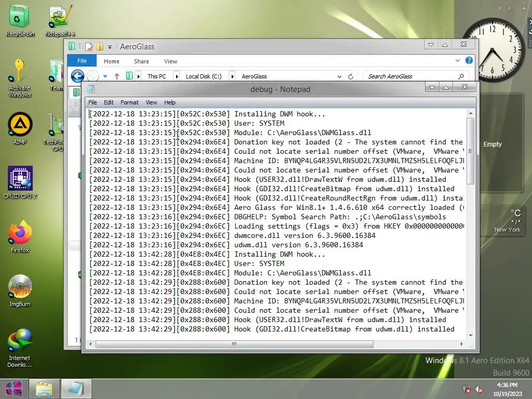
Task: Open the AIMP desktop icon
Action: [20, 129]
